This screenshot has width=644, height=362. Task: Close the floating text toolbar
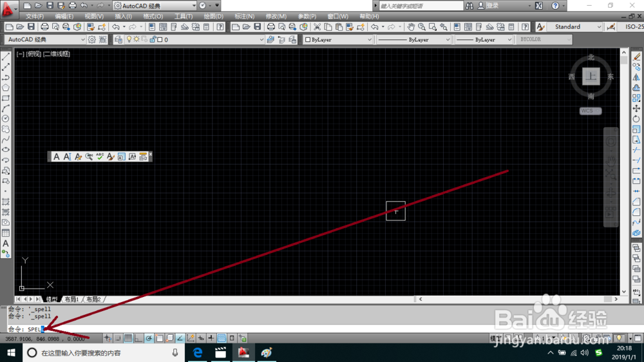point(150,154)
